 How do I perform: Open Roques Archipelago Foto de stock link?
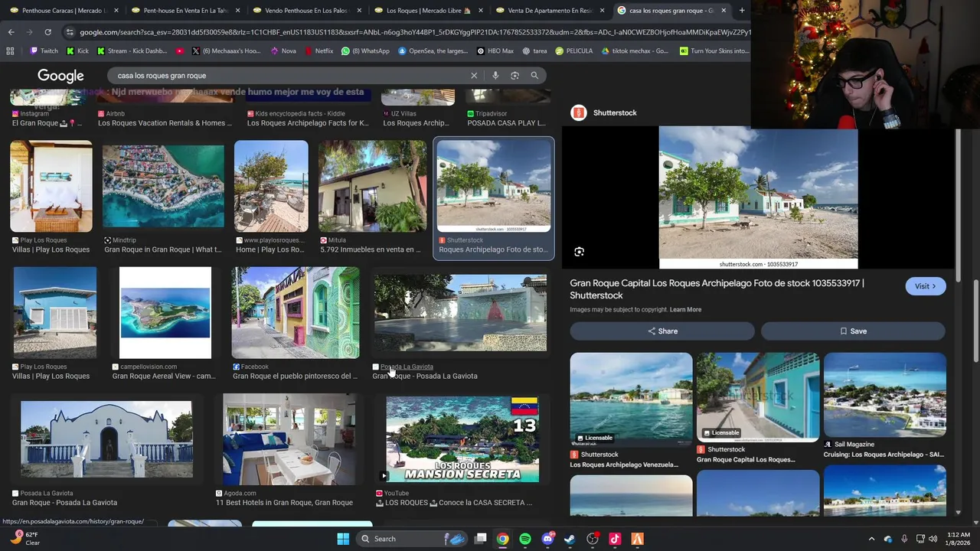pos(493,249)
